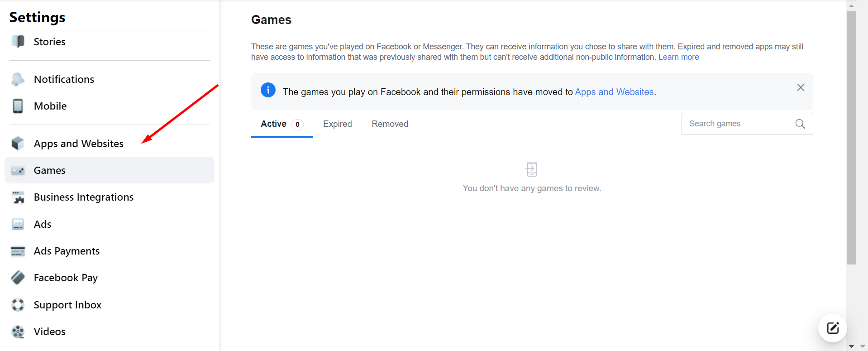
Task: Open Ads Payments settings
Action: 110,251
